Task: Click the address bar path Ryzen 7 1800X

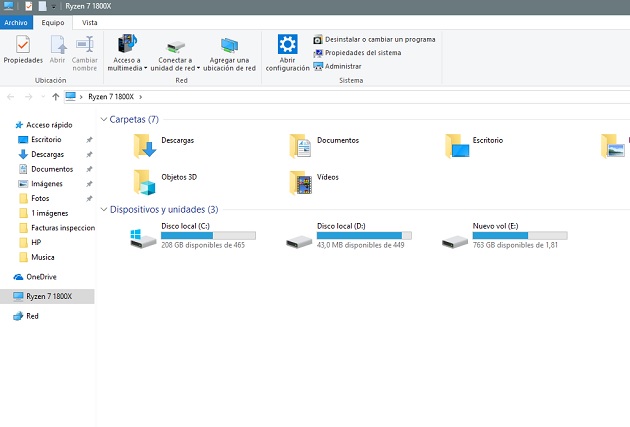Action: 110,97
